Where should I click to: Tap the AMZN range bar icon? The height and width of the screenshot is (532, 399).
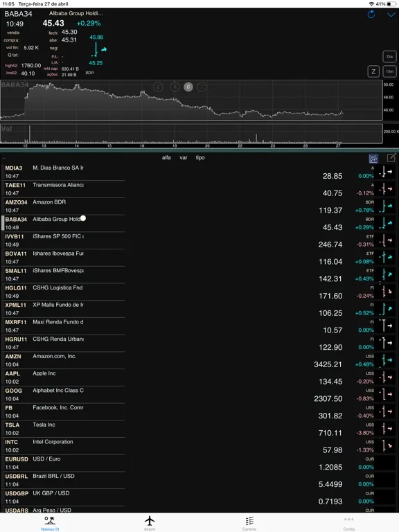pos(386,360)
